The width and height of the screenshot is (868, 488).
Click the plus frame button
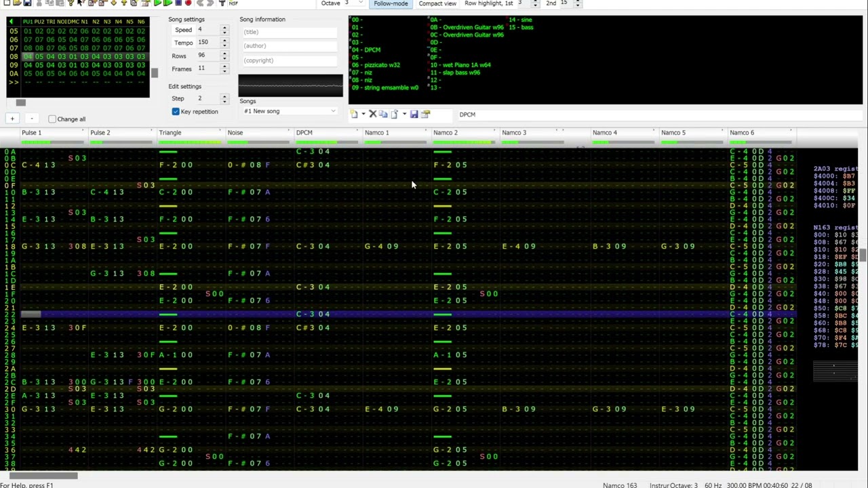[12, 119]
